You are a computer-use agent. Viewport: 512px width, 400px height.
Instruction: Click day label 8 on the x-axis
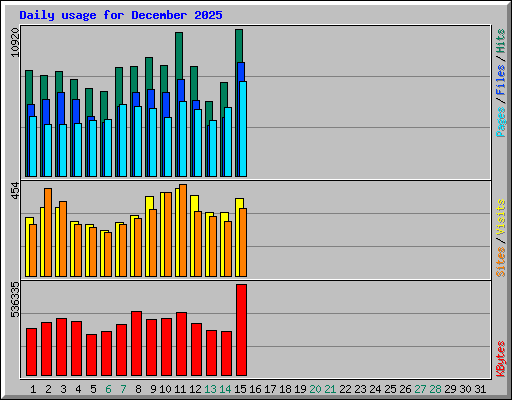tap(138, 389)
